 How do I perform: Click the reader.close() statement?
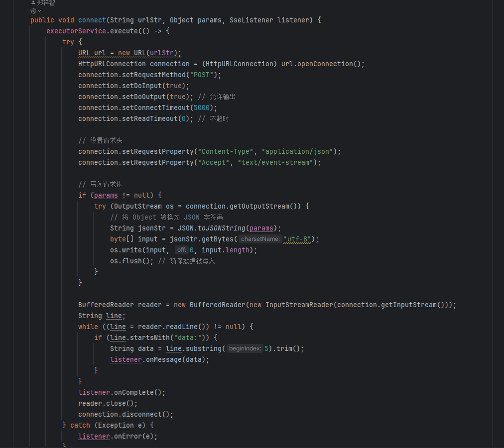[108, 403]
